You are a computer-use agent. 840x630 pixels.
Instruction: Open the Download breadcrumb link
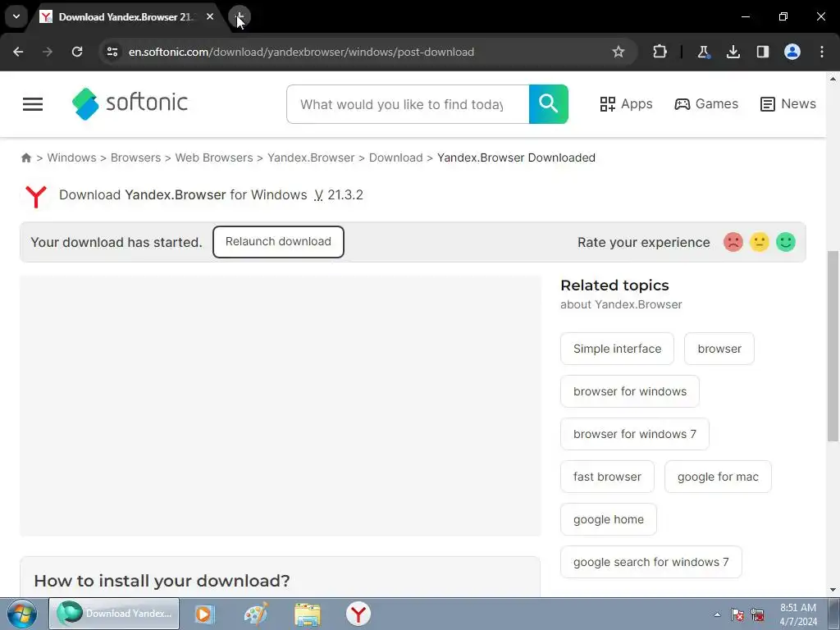click(x=396, y=157)
